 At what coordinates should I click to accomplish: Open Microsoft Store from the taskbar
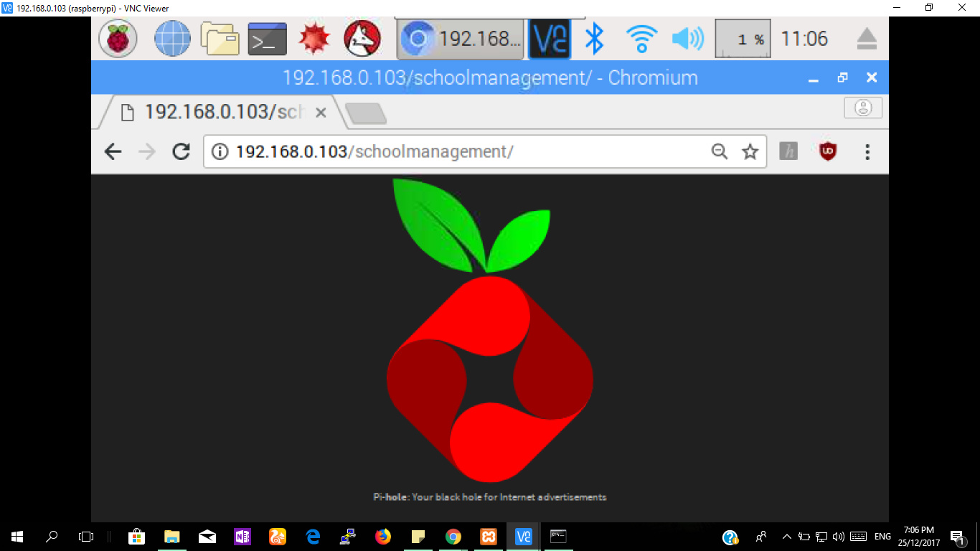click(x=136, y=536)
